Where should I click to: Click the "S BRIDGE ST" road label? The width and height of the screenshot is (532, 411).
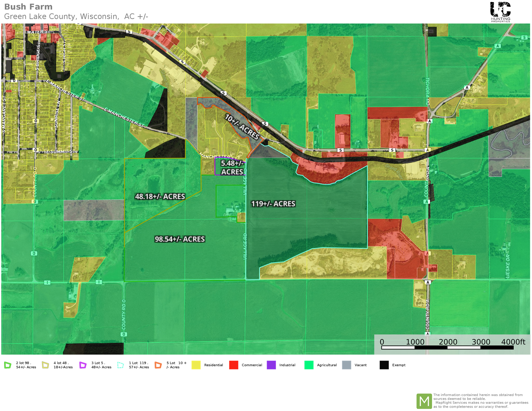click(x=38, y=57)
